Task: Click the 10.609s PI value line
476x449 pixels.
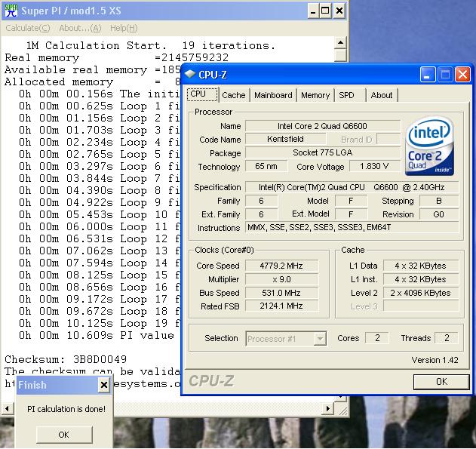Action: coord(97,336)
